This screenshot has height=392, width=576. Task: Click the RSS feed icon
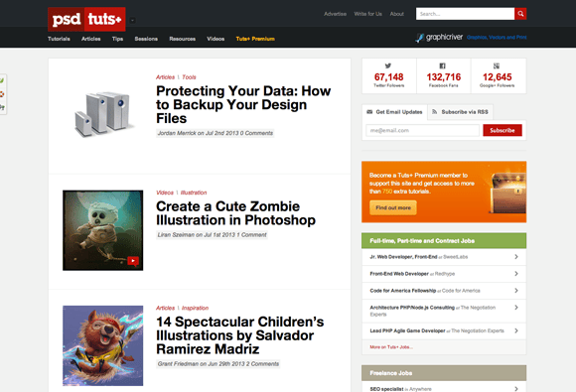[x=435, y=112]
